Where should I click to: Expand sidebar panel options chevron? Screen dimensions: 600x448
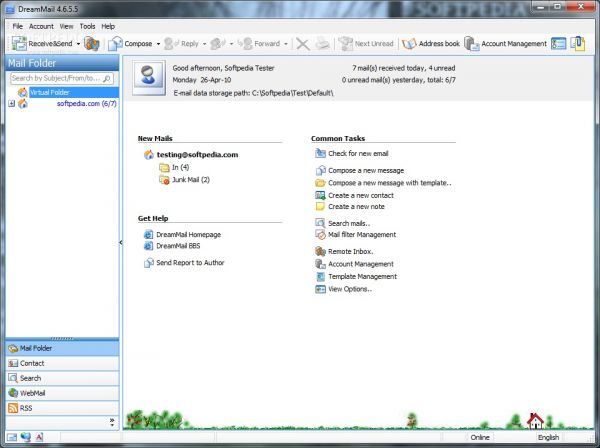coord(111,421)
